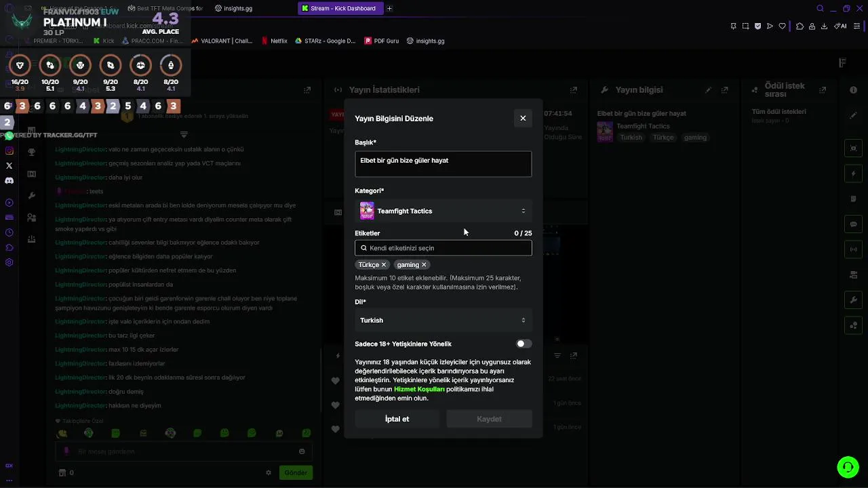Open the downloads icon in toolbar

tap(824, 26)
